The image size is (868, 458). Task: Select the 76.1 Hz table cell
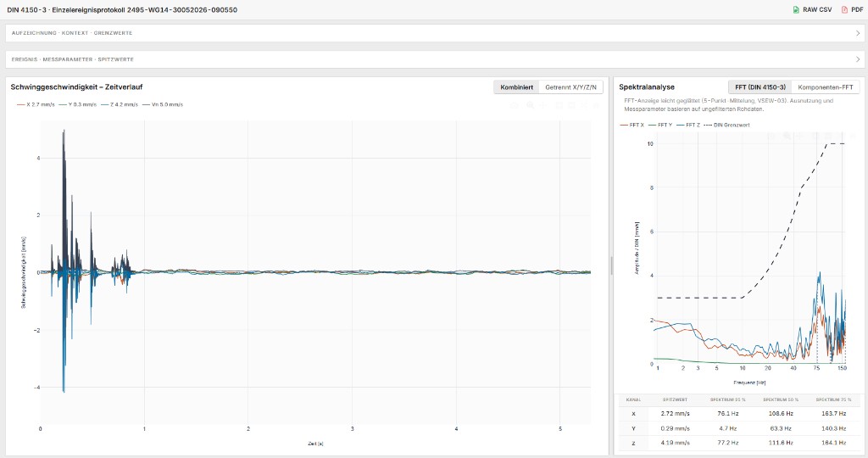(x=728, y=414)
